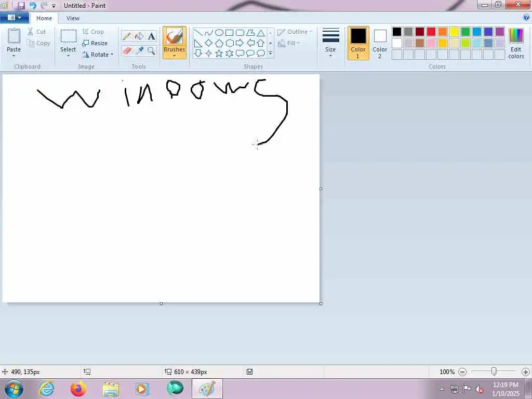Choose the Diamond shape
The image size is (532, 399).
(x=209, y=43)
